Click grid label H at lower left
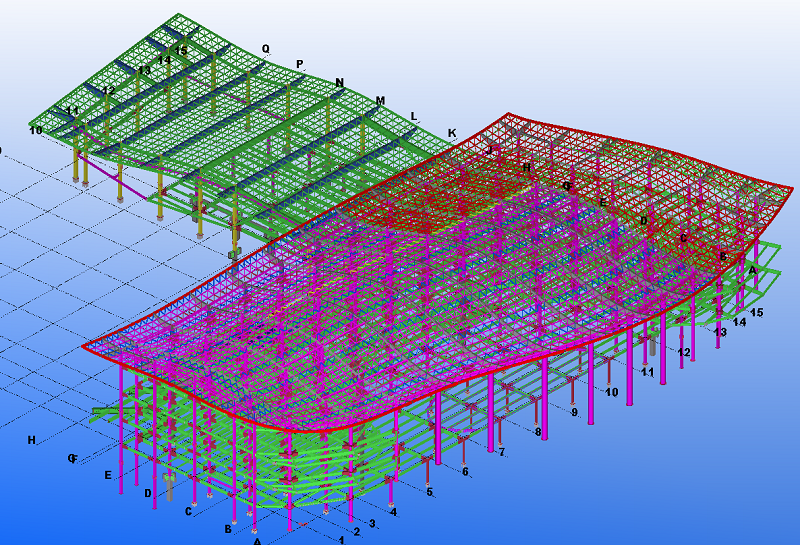This screenshot has height=545, width=800. 32,440
